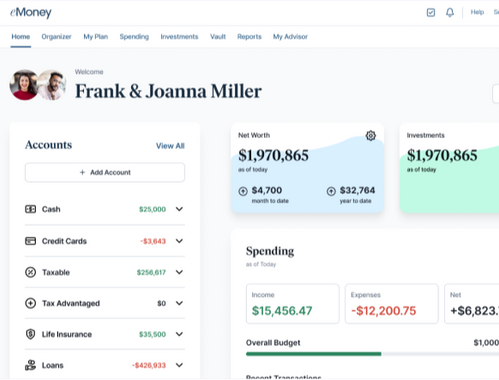The width and height of the screenshot is (499, 380).
Task: Click the eMoney logo
Action: [x=31, y=13]
